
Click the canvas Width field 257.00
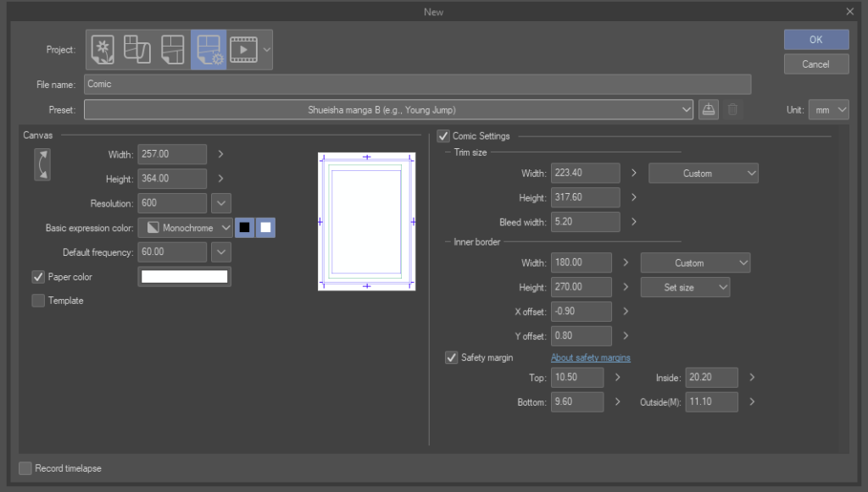[x=172, y=154]
